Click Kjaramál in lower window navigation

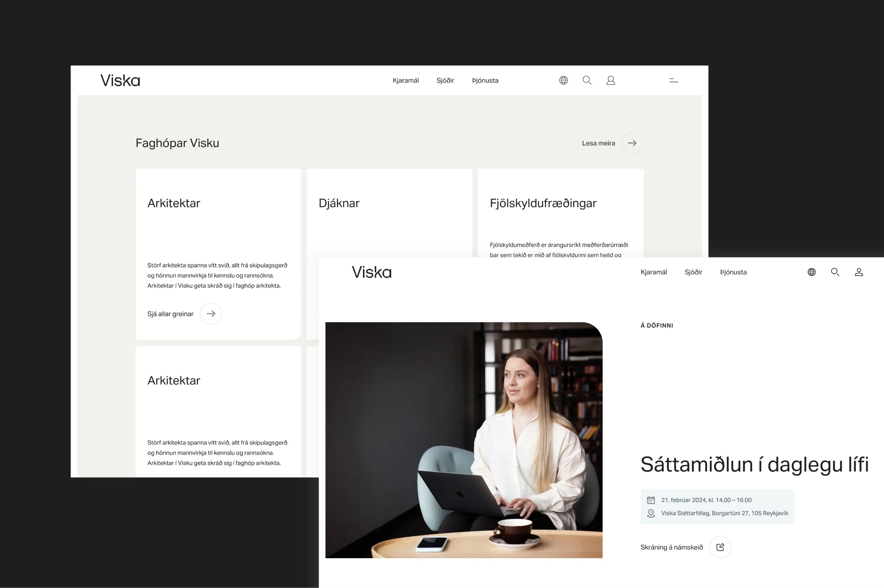click(x=653, y=272)
